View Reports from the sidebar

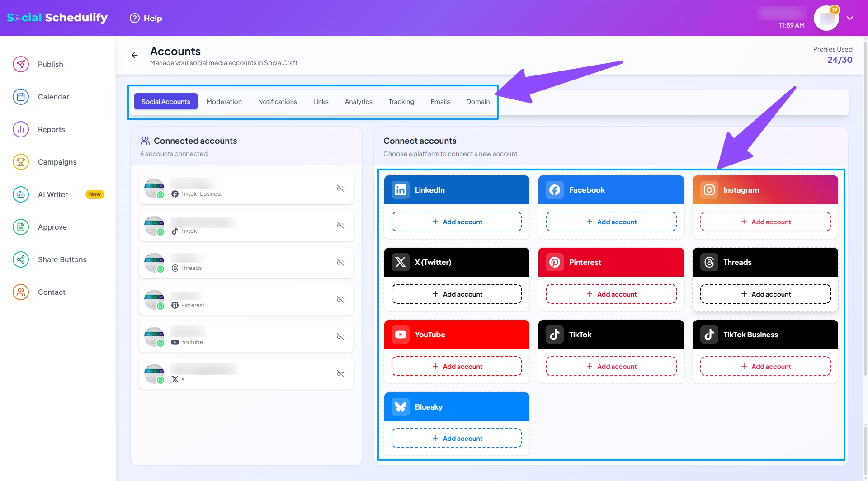[51, 129]
